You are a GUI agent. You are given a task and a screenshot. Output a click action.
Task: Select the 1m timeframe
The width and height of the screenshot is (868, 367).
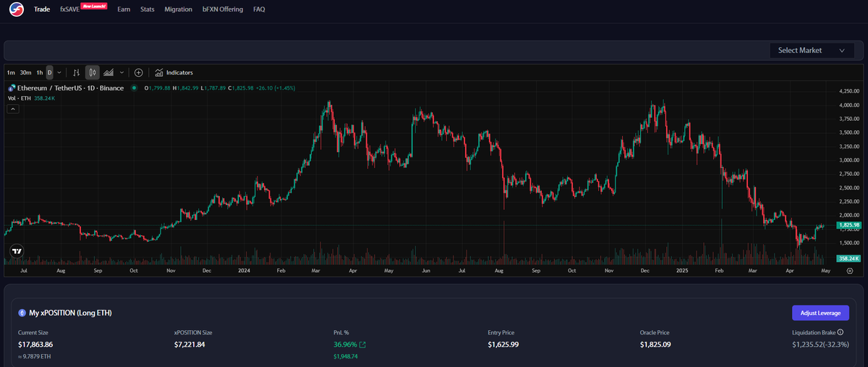click(x=11, y=72)
